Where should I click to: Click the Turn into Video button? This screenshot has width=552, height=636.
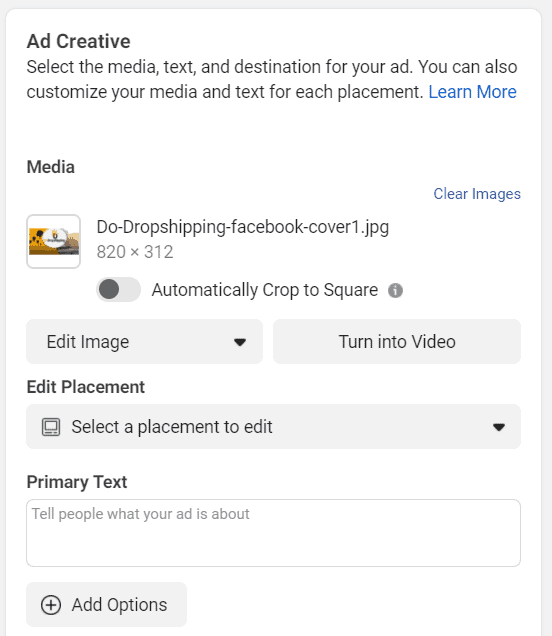click(397, 342)
